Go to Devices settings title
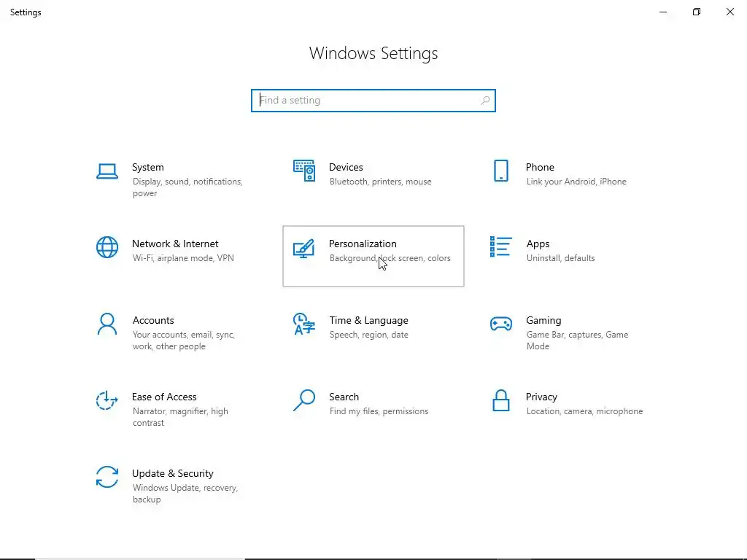The width and height of the screenshot is (747, 560). click(346, 167)
